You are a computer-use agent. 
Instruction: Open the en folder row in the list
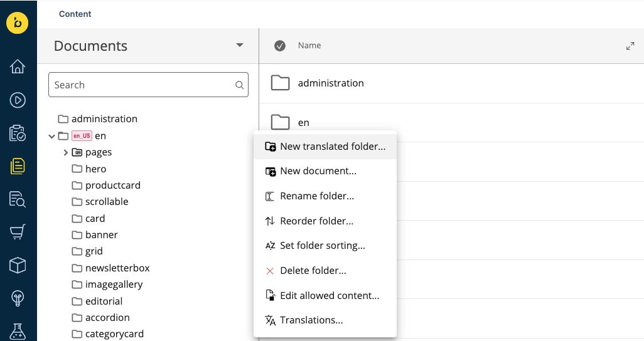tap(452, 122)
